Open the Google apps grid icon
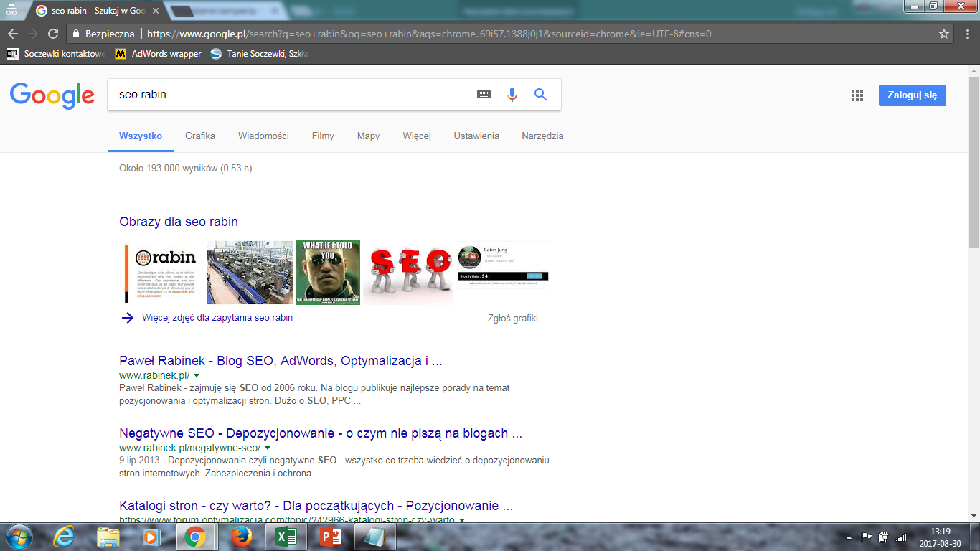The image size is (980, 551). [857, 95]
